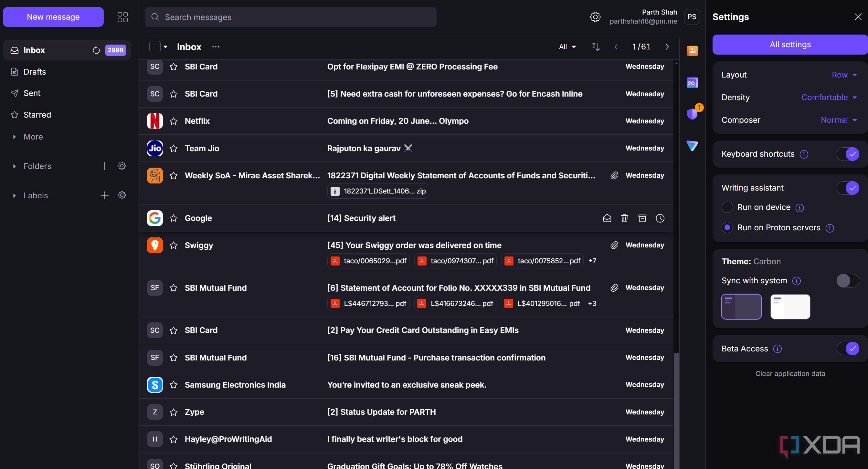Open Contacts from the side rail
Image resolution: width=868 pixels, height=469 pixels.
[692, 50]
